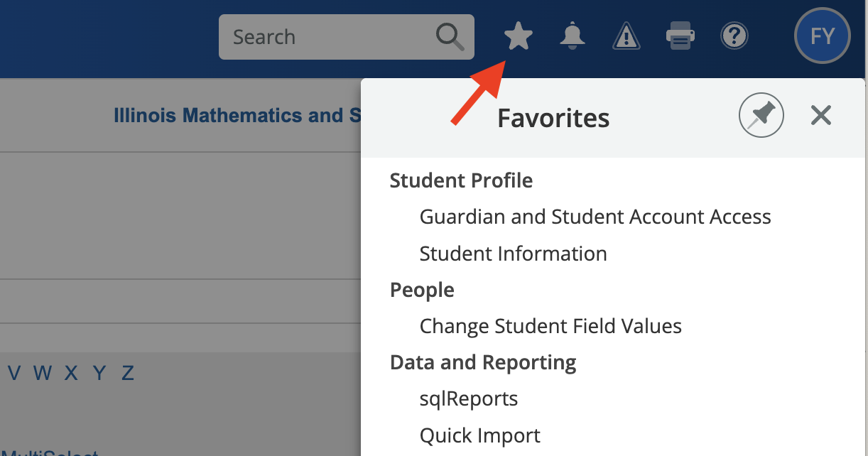This screenshot has height=456, width=868.
Task: Filter students by letter X
Action: (x=71, y=373)
